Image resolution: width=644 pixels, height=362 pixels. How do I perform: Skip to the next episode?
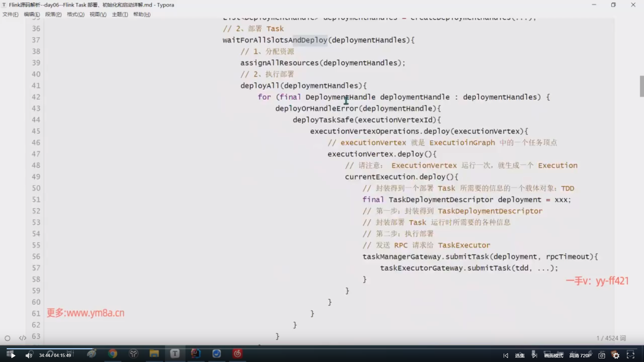tap(534, 356)
